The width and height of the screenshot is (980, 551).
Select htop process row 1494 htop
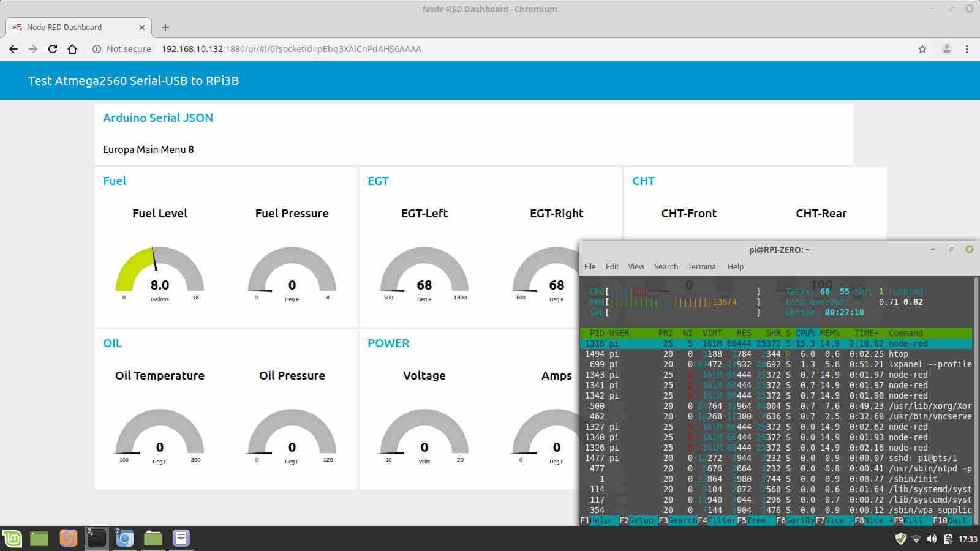coord(776,354)
